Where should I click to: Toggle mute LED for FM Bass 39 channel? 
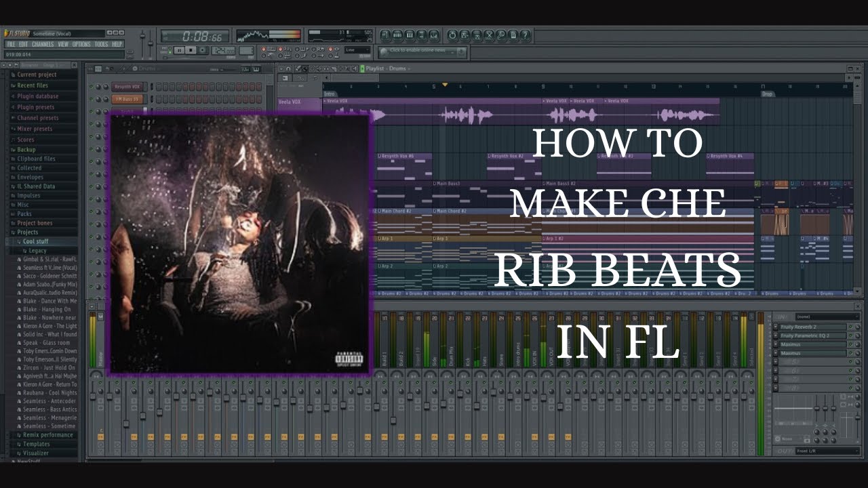(x=92, y=99)
